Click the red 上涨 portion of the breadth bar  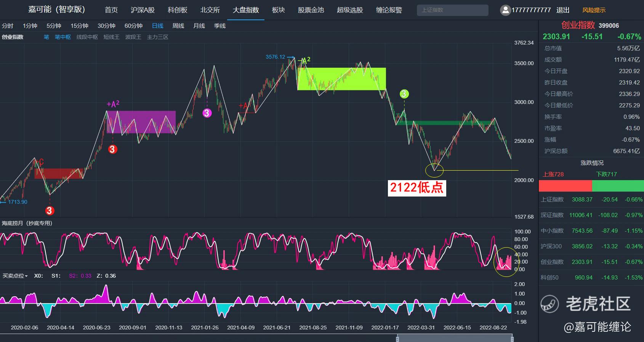(x=566, y=186)
